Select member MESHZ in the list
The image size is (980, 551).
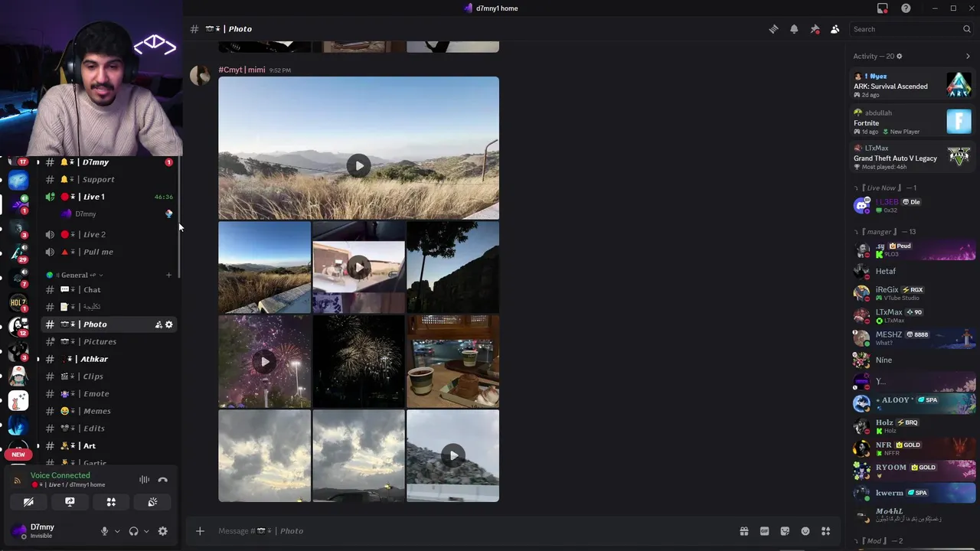pos(913,337)
